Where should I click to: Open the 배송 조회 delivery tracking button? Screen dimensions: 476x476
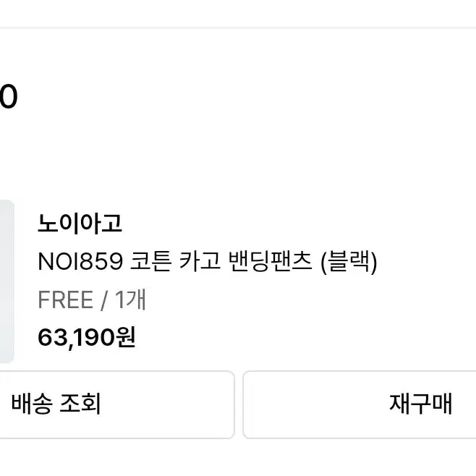point(117,404)
